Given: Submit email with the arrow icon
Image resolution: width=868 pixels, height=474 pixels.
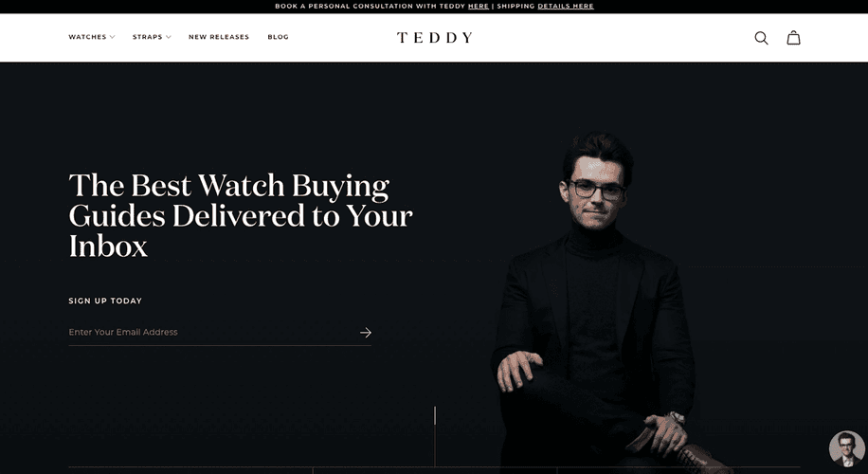Looking at the screenshot, I should click(x=366, y=332).
